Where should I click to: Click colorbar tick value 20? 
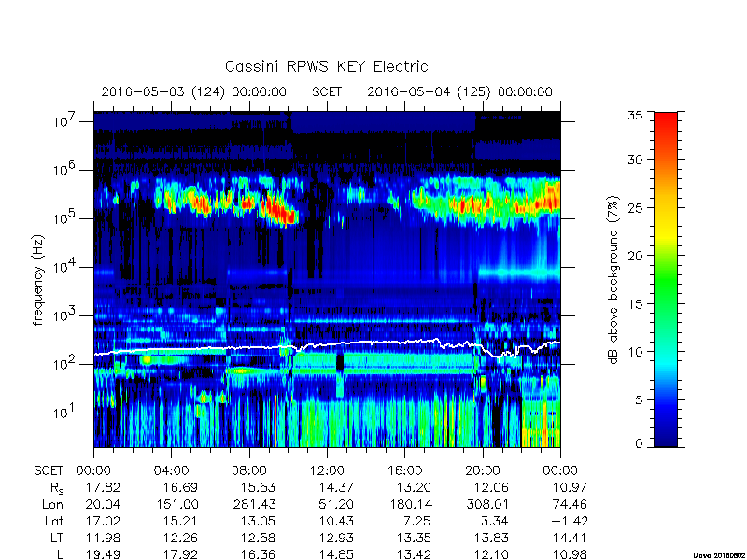coord(635,256)
